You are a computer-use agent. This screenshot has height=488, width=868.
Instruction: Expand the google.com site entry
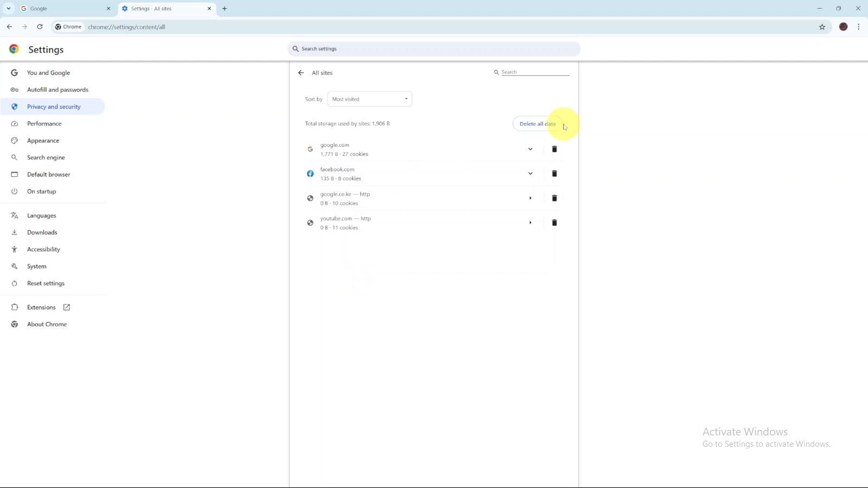(x=530, y=149)
